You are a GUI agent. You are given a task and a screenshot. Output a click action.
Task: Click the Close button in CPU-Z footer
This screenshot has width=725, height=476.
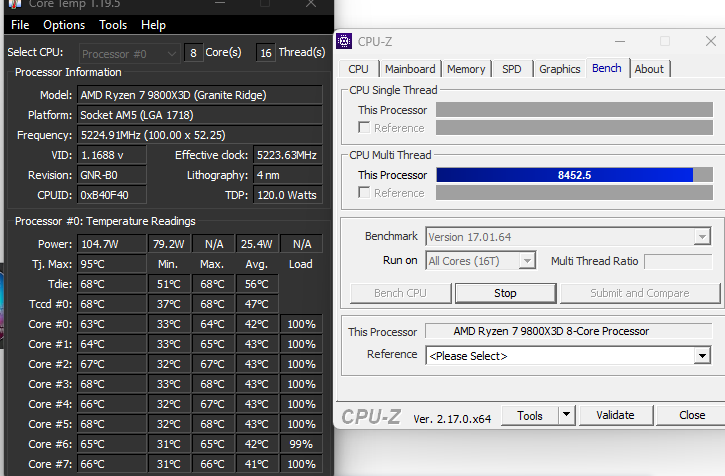click(x=692, y=415)
